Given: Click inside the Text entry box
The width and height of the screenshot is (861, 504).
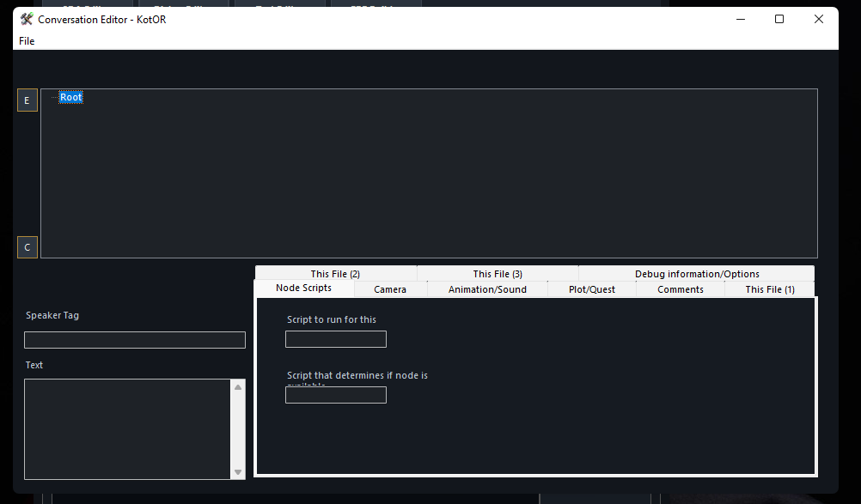Looking at the screenshot, I should (x=128, y=428).
